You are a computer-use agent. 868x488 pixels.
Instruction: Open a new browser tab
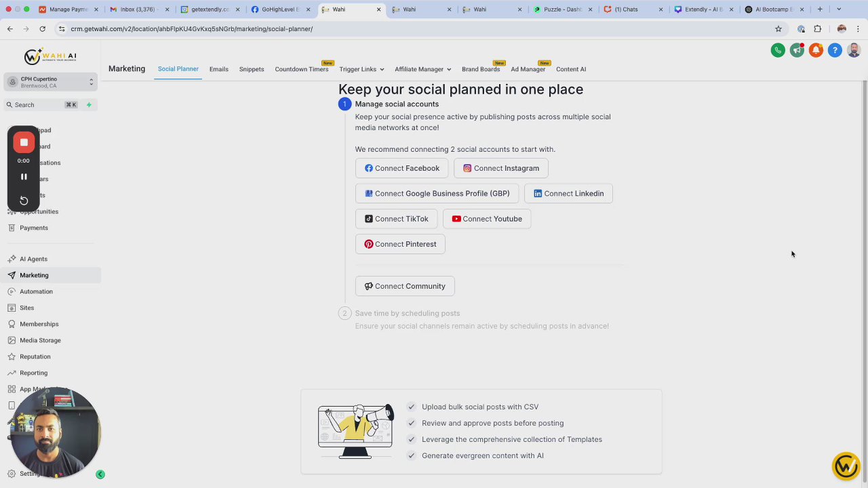click(820, 9)
